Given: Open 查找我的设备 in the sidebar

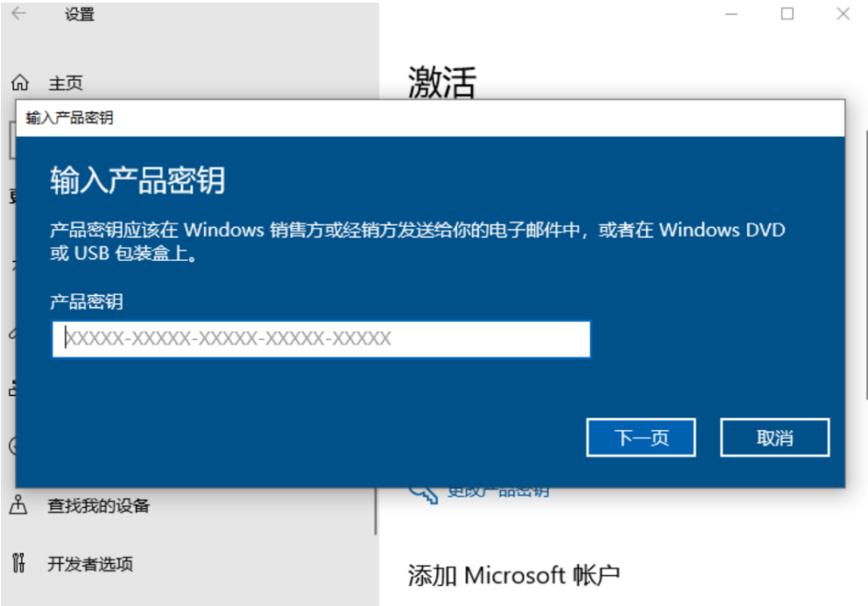Looking at the screenshot, I should click(98, 505).
